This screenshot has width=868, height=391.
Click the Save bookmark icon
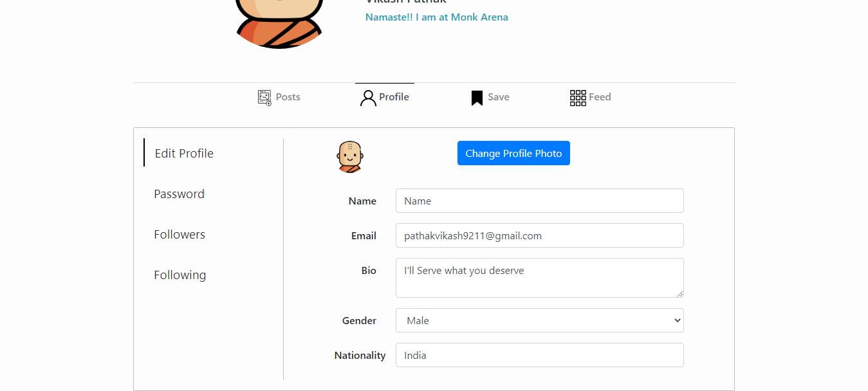[477, 98]
